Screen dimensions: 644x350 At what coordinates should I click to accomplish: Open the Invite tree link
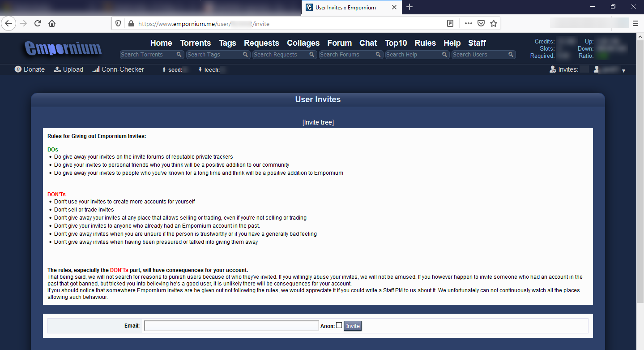pyautogui.click(x=318, y=122)
